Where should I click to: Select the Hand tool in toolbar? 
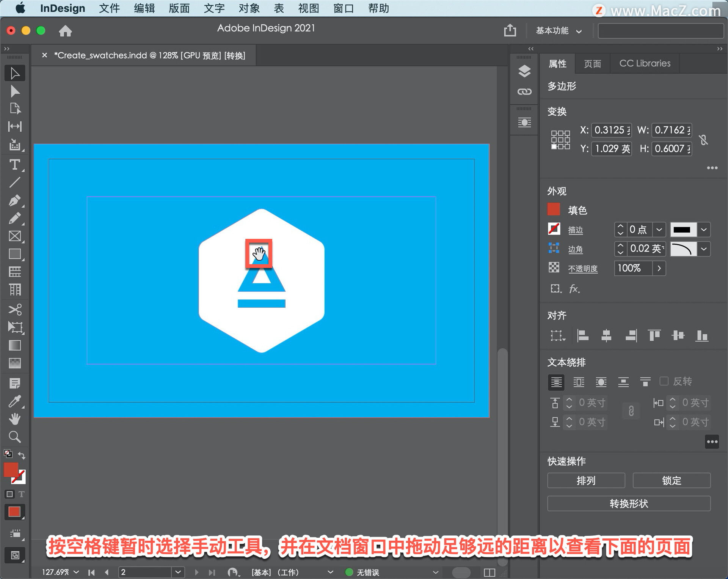coord(15,419)
